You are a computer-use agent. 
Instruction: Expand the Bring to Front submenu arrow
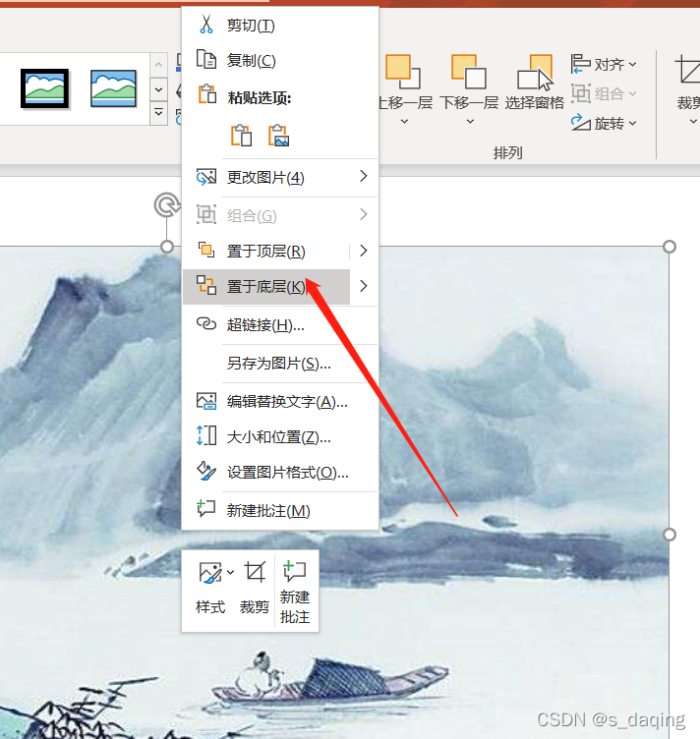[x=363, y=251]
